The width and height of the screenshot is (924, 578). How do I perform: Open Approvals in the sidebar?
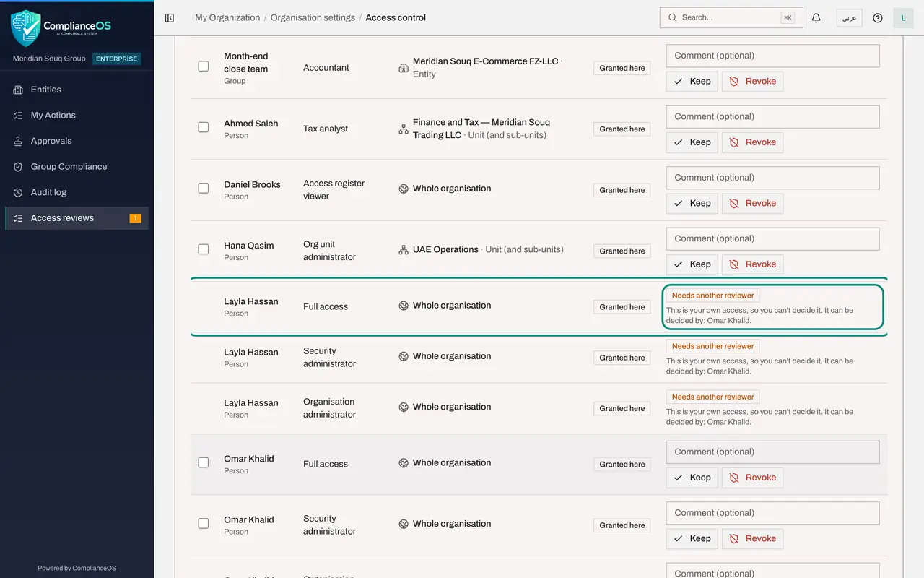tap(77, 141)
